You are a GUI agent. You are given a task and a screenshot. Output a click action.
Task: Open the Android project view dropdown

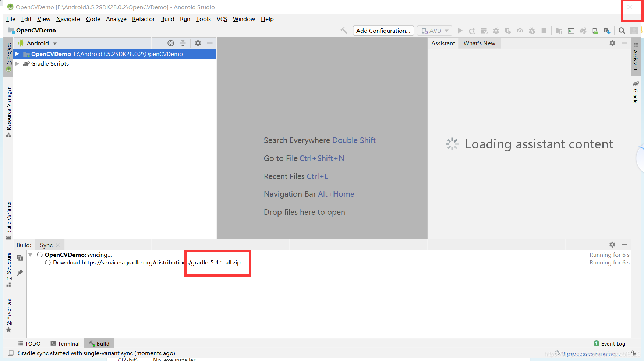[38, 43]
